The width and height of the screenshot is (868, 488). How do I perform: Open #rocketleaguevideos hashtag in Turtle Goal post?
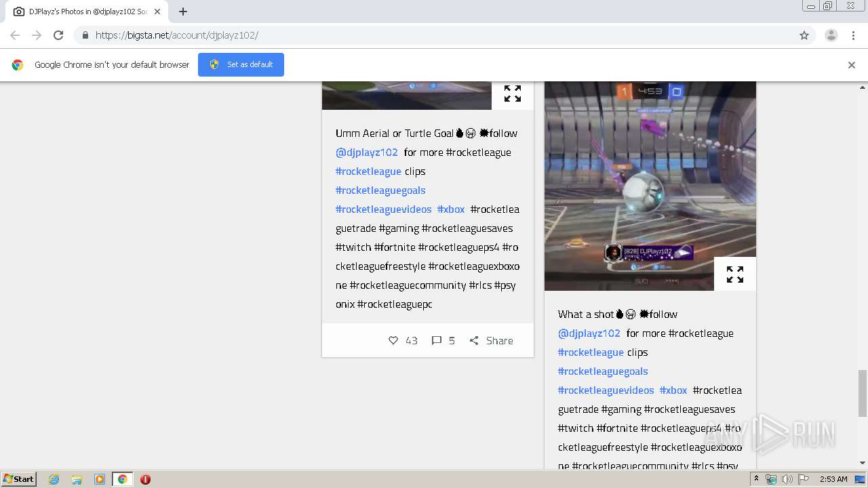[383, 209]
